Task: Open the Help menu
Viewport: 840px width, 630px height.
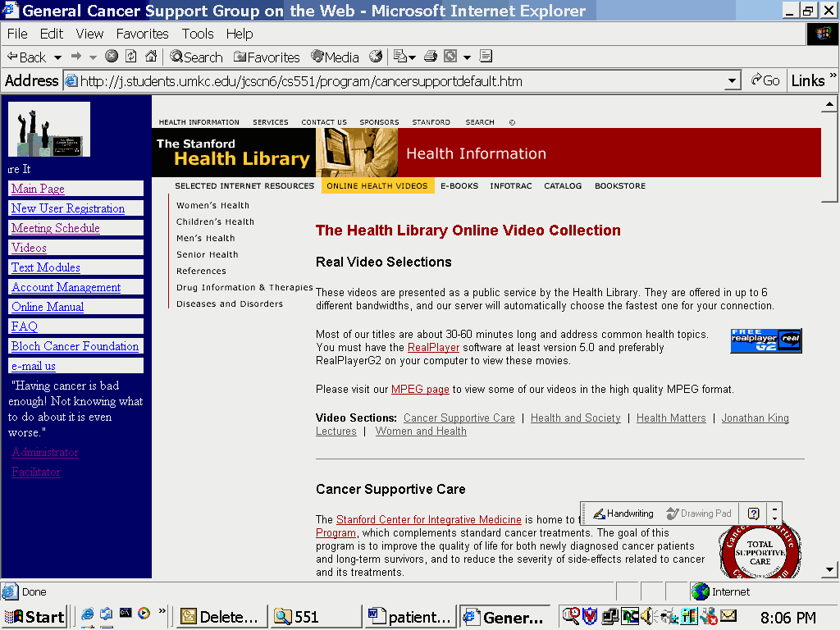Action: click(x=240, y=34)
